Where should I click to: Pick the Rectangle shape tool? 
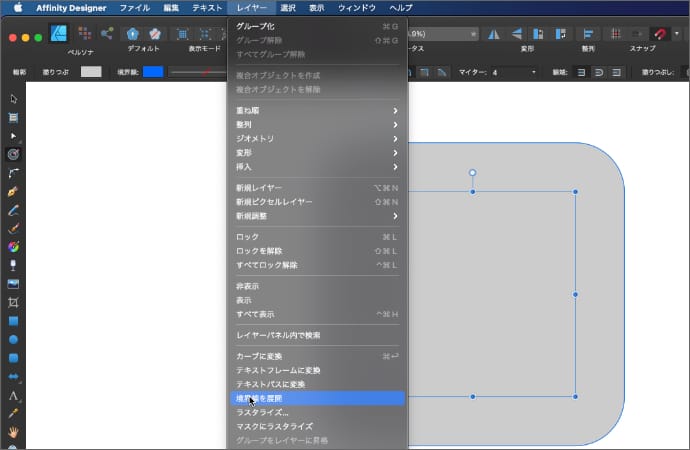tap(13, 321)
